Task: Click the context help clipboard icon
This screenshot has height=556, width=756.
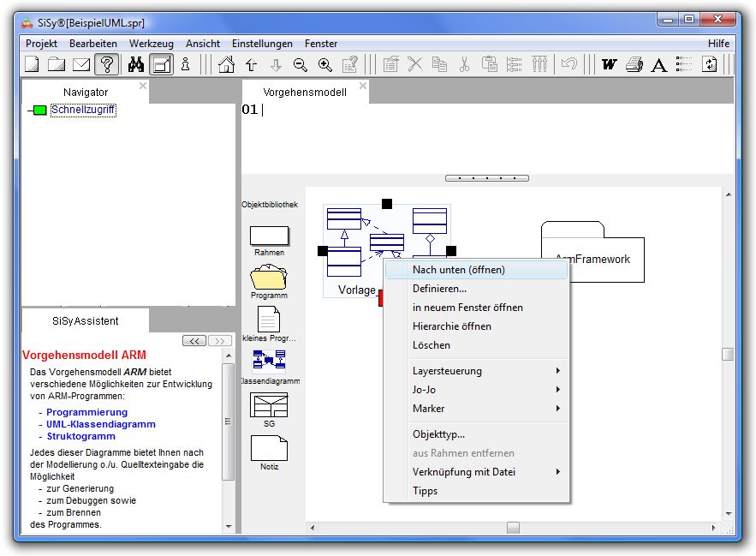Action: pyautogui.click(x=350, y=64)
